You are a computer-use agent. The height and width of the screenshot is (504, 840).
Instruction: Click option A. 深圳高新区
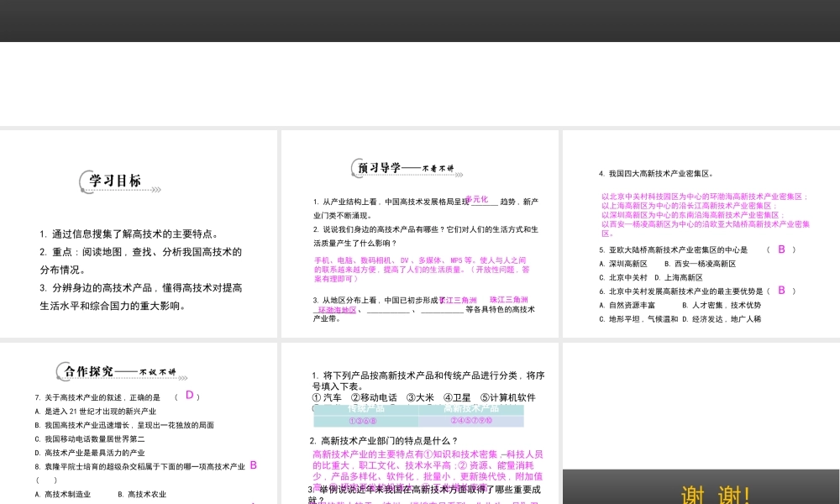click(623, 264)
